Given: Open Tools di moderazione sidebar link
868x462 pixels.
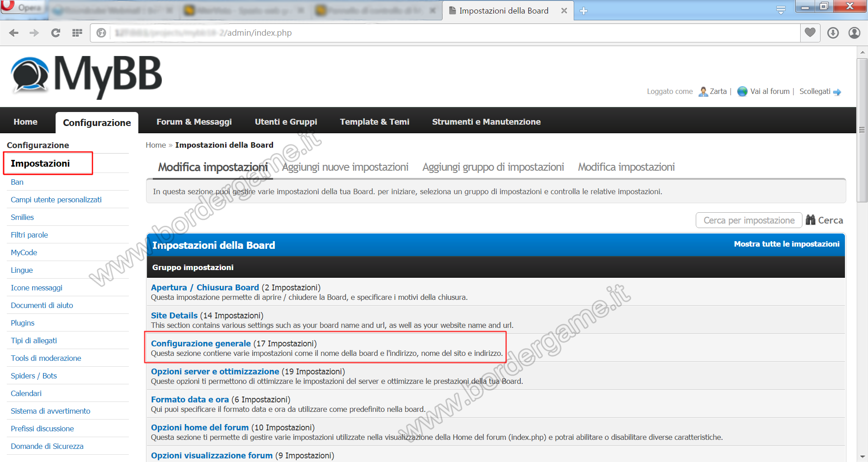Looking at the screenshot, I should pyautogui.click(x=46, y=358).
